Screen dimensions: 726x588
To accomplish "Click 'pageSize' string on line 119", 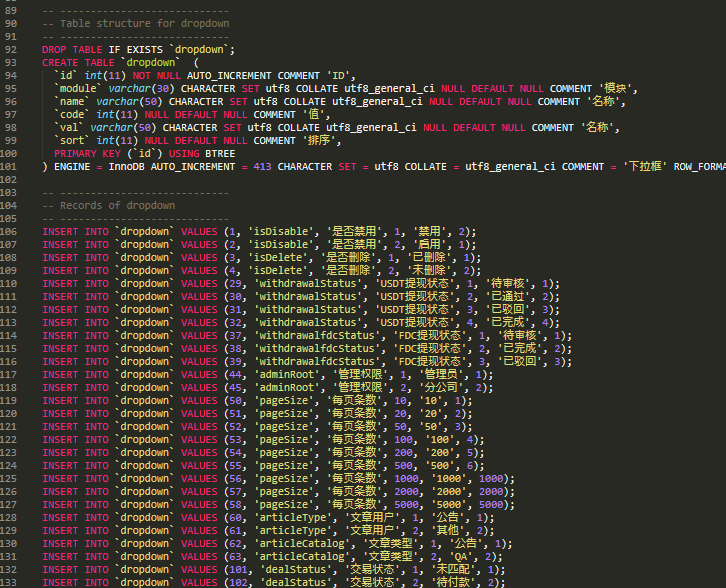I will 283,400.
